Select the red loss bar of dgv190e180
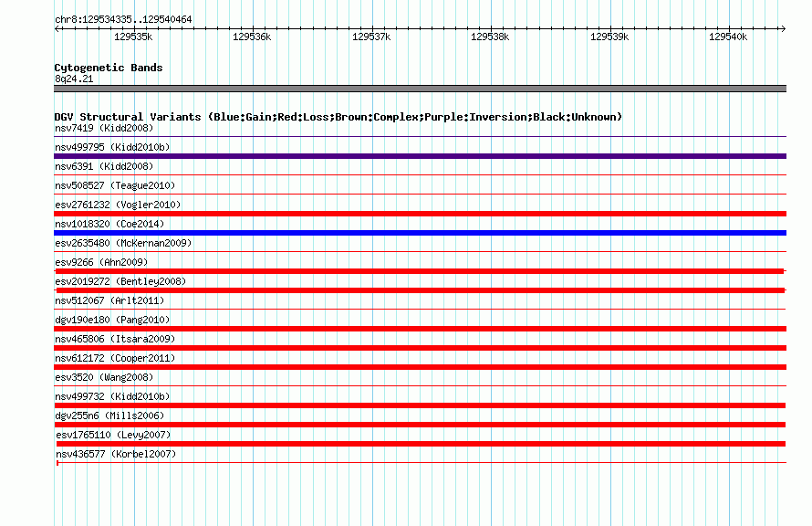This screenshot has height=526, width=812. point(420,329)
